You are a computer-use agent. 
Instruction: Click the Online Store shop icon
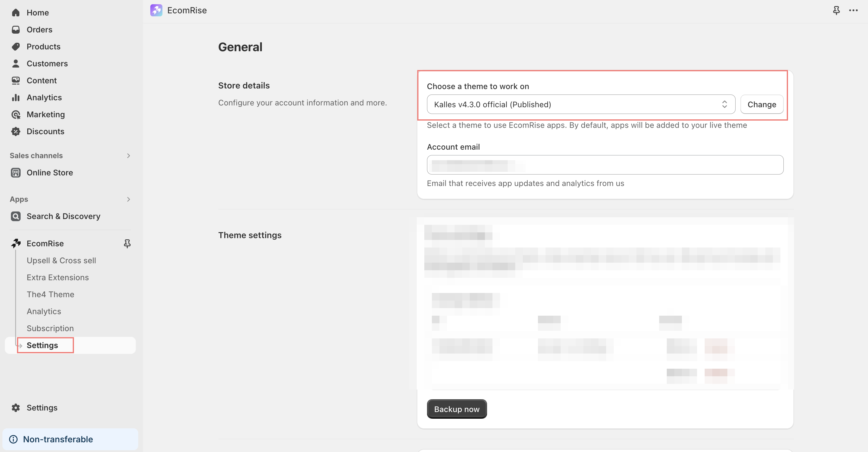(x=15, y=172)
